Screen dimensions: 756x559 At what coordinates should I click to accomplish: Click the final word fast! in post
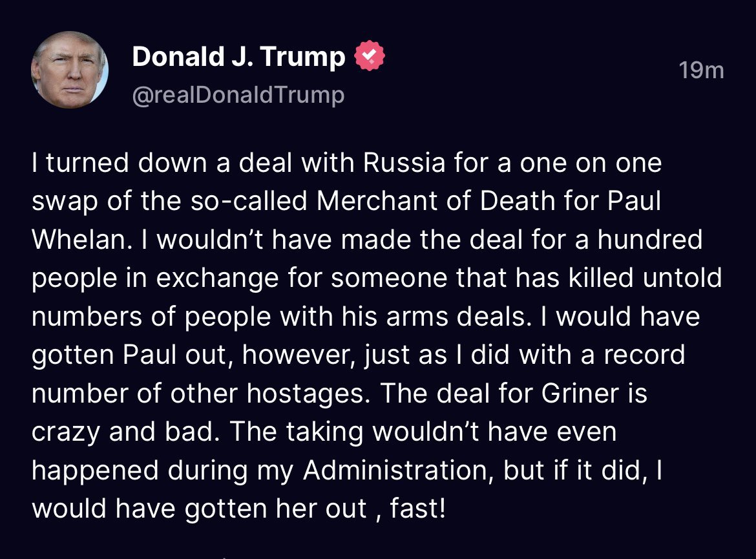[417, 509]
